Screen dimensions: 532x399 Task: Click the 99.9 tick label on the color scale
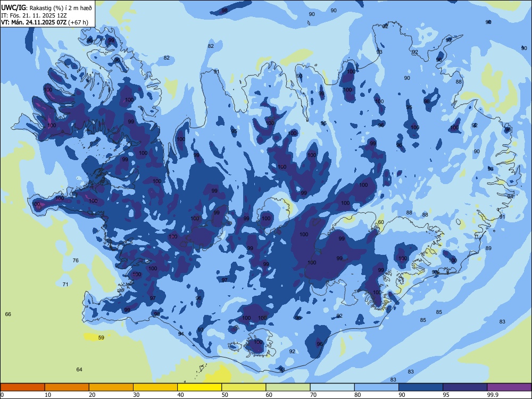492,395
